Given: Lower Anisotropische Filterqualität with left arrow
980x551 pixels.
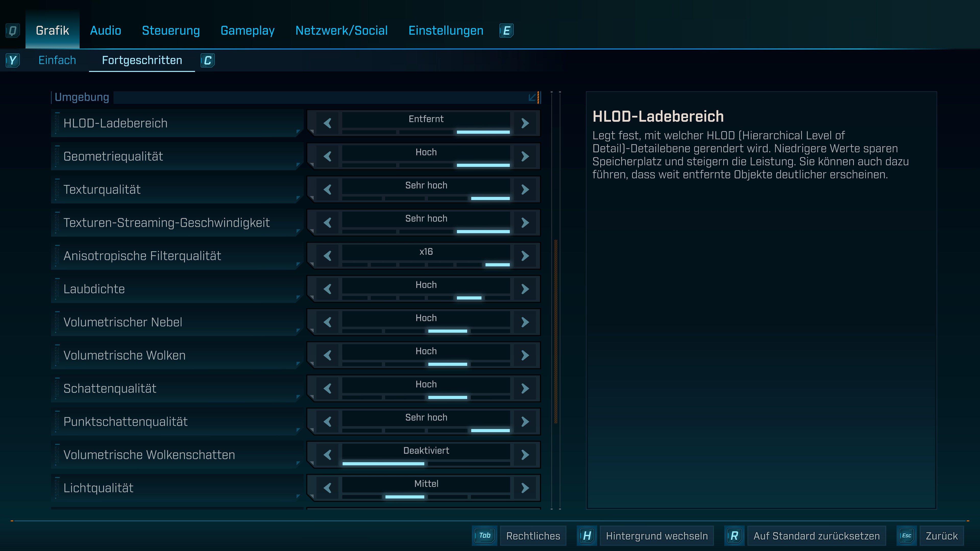Looking at the screenshot, I should (327, 256).
